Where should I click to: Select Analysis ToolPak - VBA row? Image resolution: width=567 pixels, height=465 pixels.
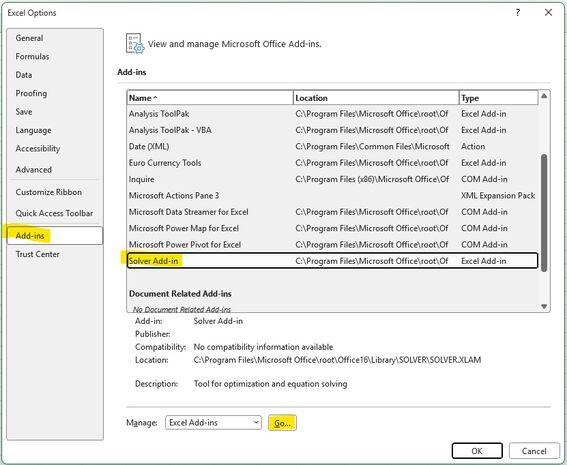click(332, 130)
